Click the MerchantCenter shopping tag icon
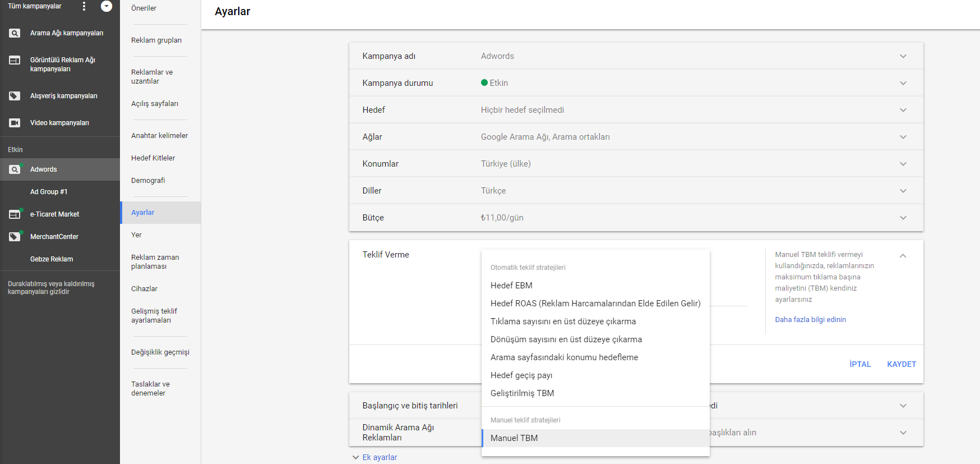 tap(15, 237)
